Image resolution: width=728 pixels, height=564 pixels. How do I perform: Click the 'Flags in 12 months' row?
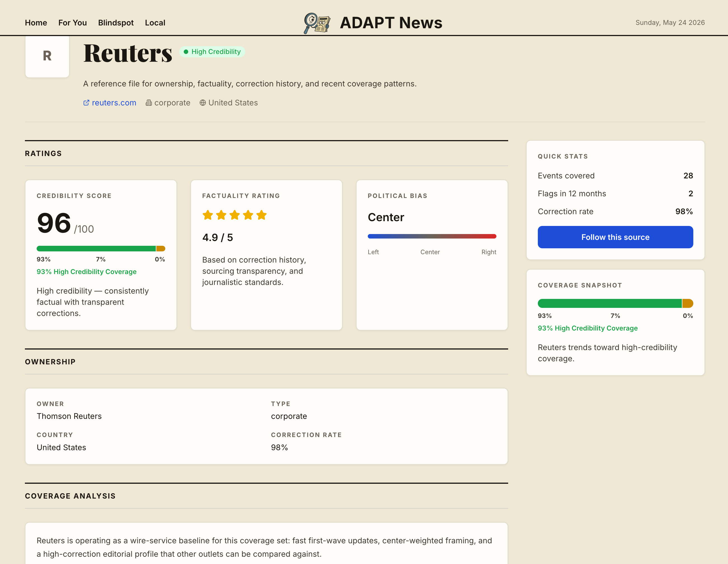tap(615, 194)
